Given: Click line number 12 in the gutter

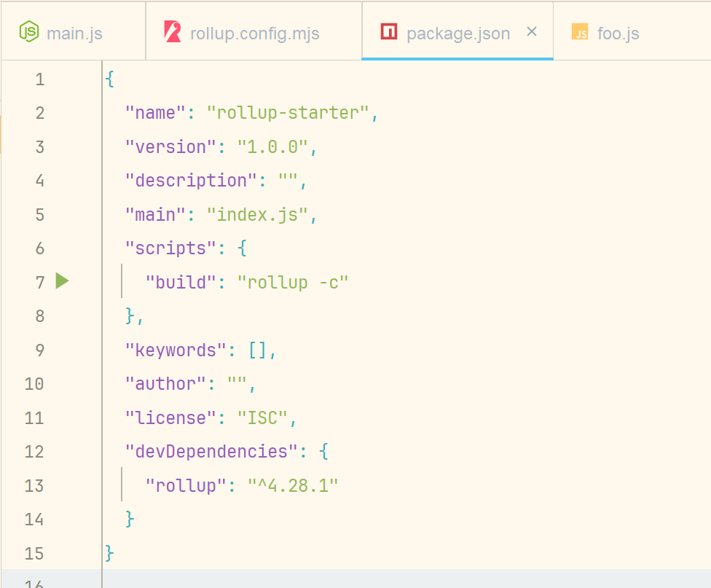Looking at the screenshot, I should click(x=34, y=452).
